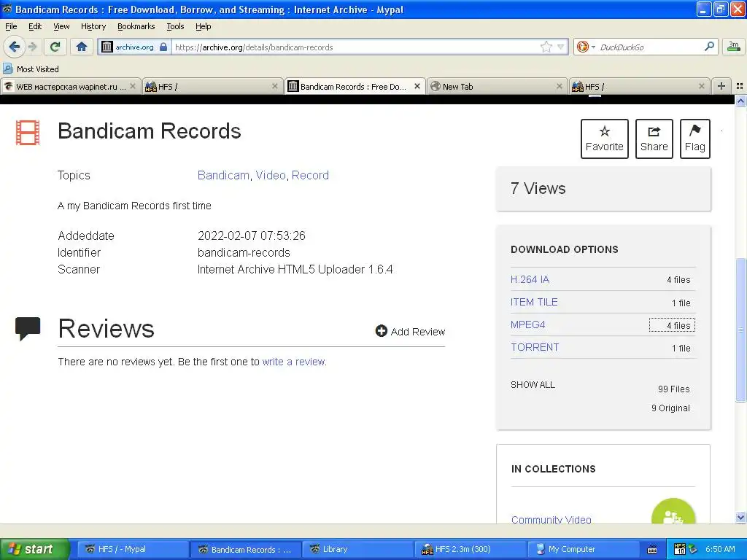Open the MPEG4 download option
747x560 pixels.
pyautogui.click(x=528, y=324)
